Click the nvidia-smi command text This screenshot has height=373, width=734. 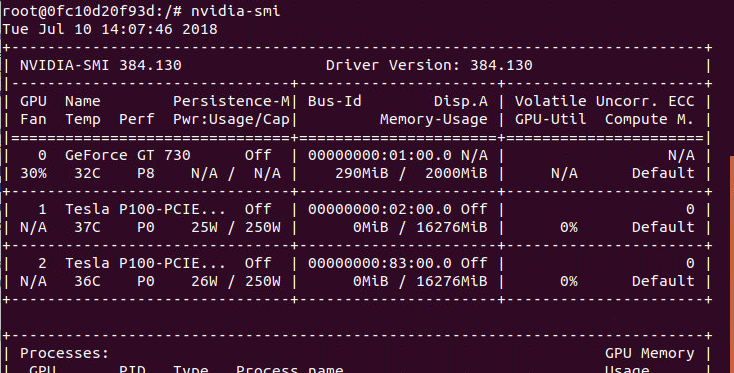235,11
